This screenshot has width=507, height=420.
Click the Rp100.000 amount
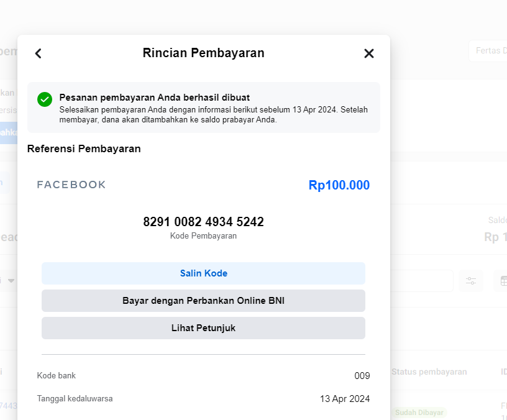click(x=339, y=185)
